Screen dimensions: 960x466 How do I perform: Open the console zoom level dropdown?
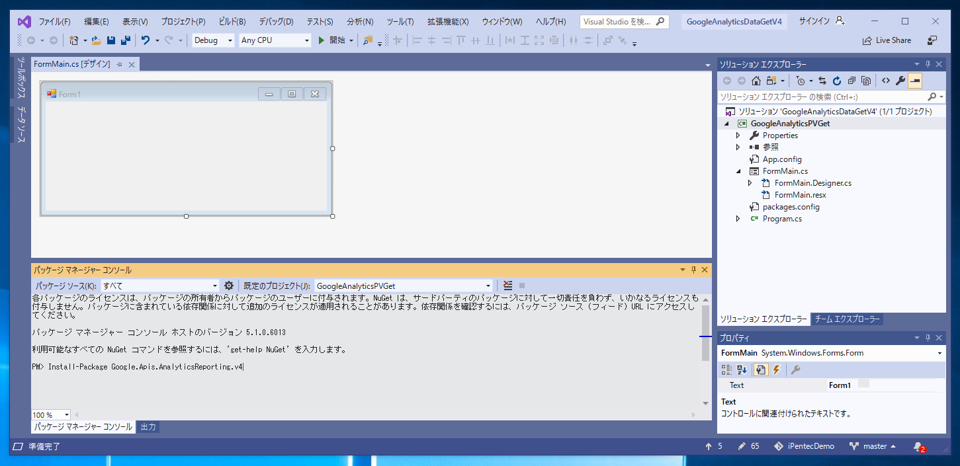[51, 415]
